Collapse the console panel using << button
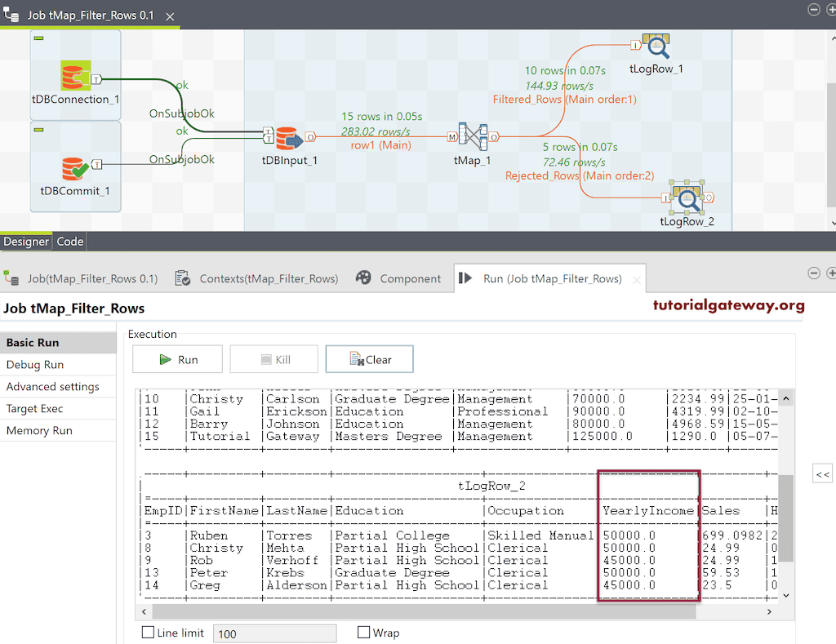This screenshot has height=644, width=836. click(x=822, y=473)
